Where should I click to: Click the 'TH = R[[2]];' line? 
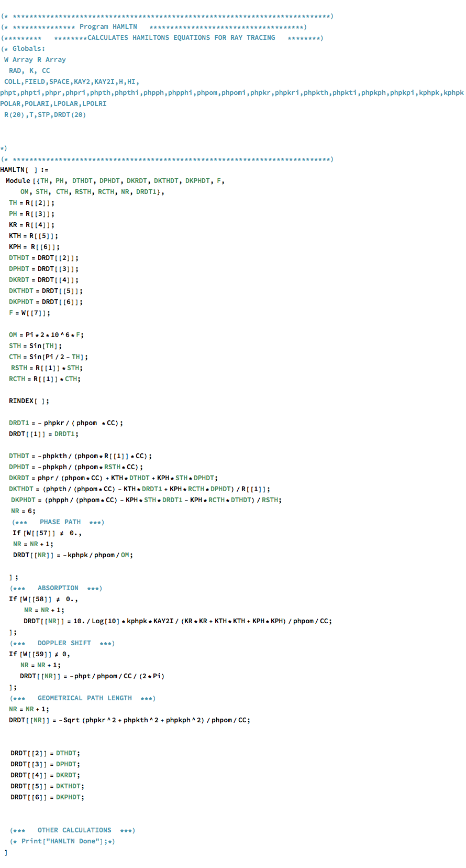[x=31, y=203]
